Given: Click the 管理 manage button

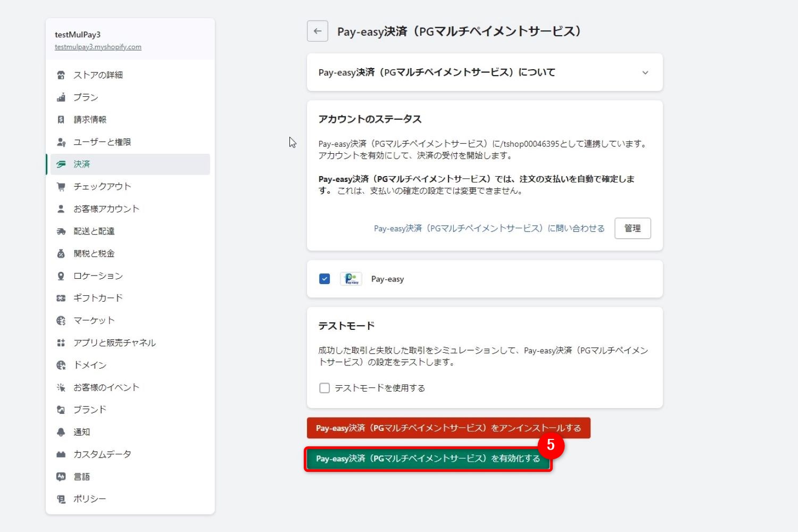Looking at the screenshot, I should (x=633, y=228).
